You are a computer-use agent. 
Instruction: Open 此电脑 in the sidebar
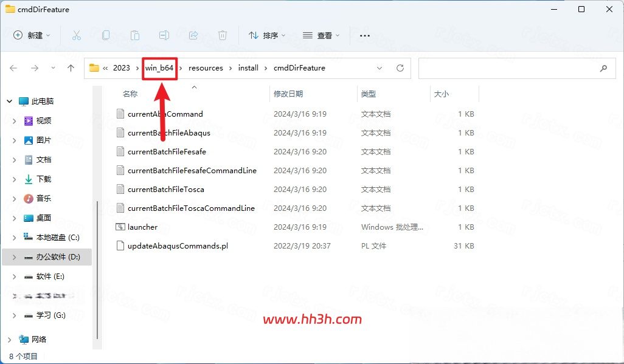[42, 101]
